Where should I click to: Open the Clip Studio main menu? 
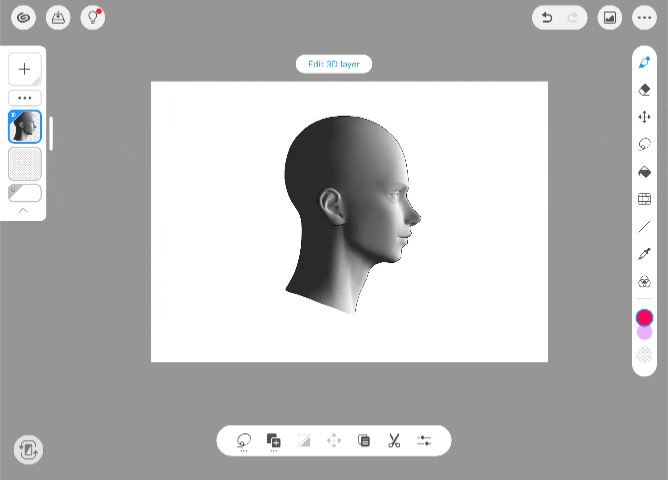[24, 17]
